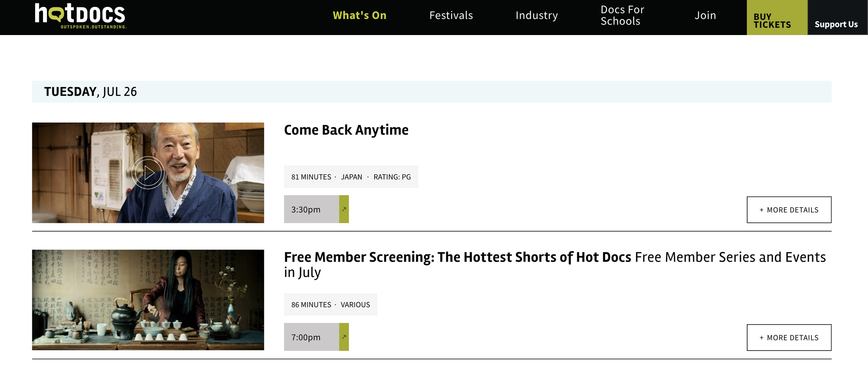The height and width of the screenshot is (378, 868).
Task: Click the Tuesday, Jul 26 date header
Action: [x=90, y=92]
